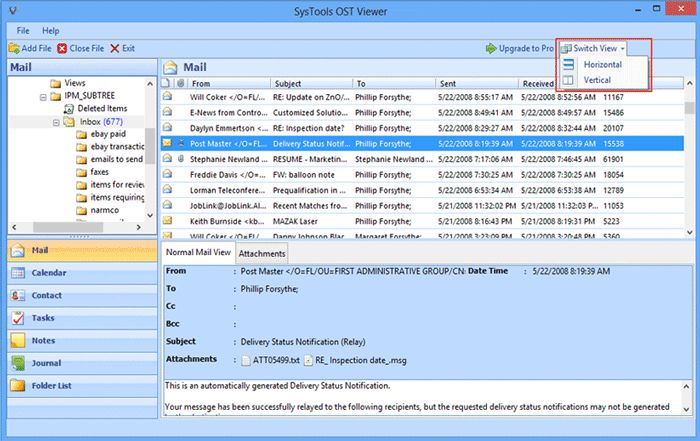The height and width of the screenshot is (441, 700).
Task: Click the item-type column header page icon
Action: tap(166, 83)
